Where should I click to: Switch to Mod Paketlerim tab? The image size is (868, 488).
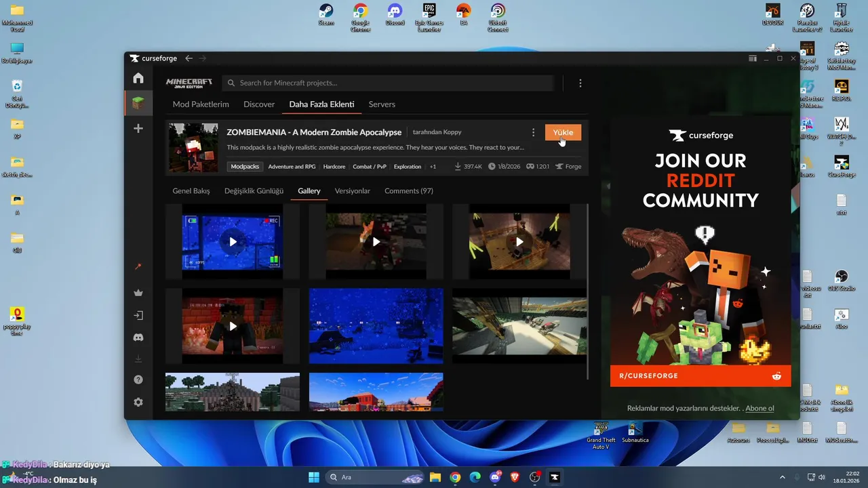201,104
